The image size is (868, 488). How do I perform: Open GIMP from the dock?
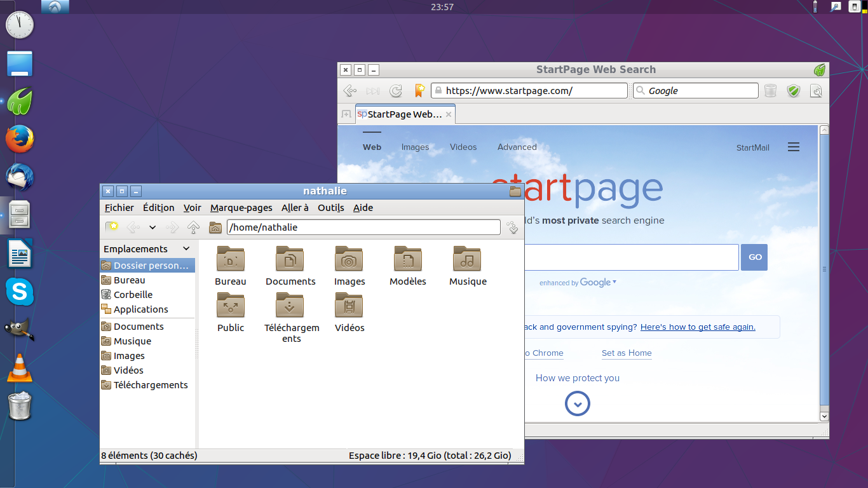click(20, 329)
